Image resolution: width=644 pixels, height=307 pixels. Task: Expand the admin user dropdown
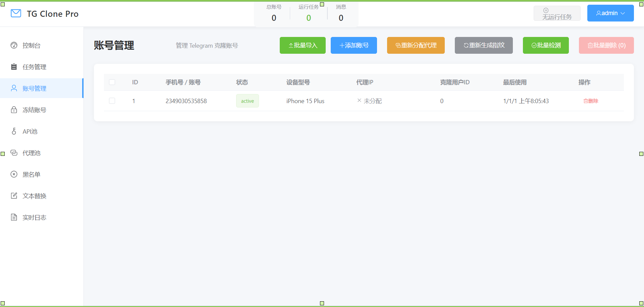click(610, 13)
